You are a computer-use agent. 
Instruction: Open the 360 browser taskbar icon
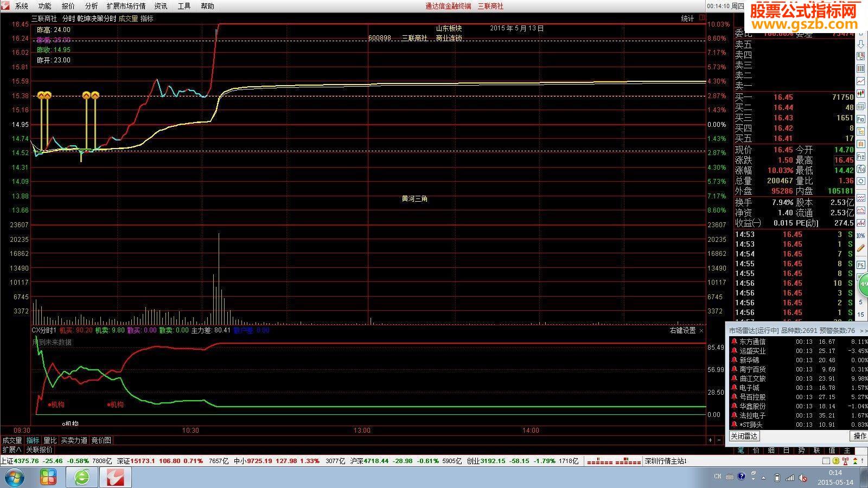(x=82, y=477)
